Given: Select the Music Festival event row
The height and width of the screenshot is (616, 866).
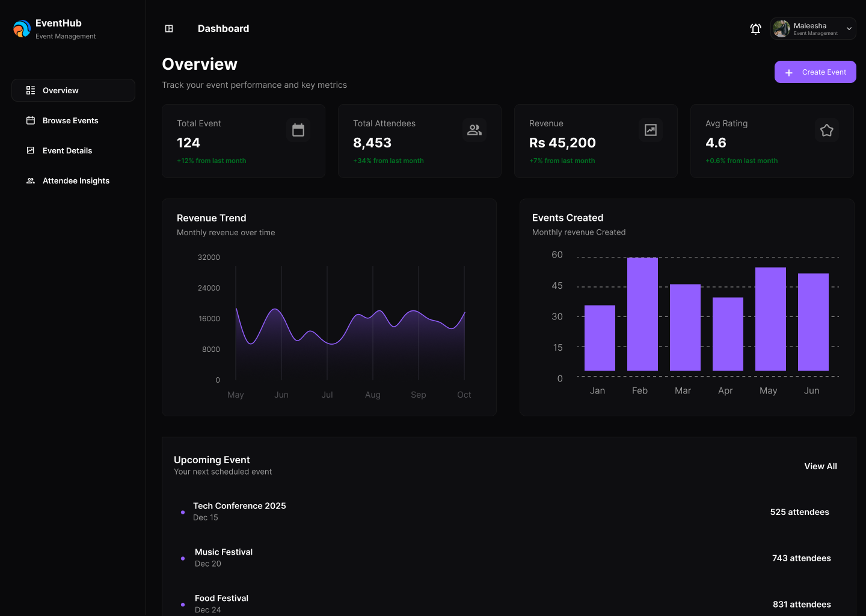Looking at the screenshot, I should [224, 552].
